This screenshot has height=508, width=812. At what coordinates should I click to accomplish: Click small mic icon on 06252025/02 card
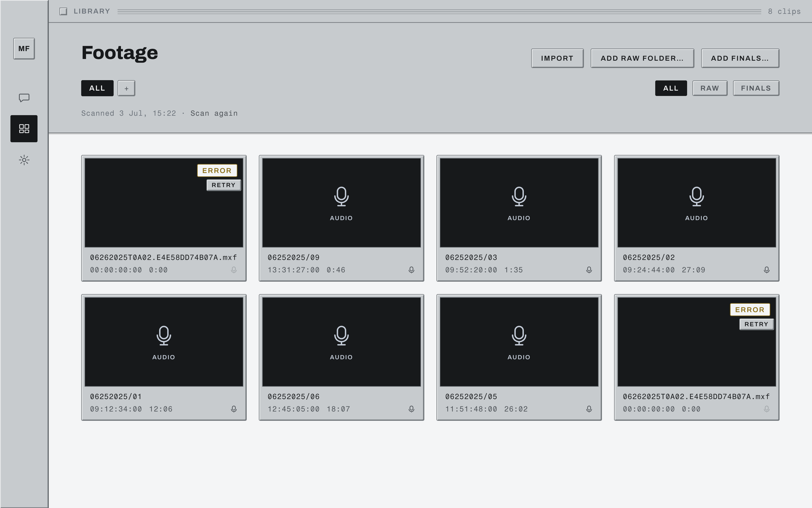tap(766, 270)
